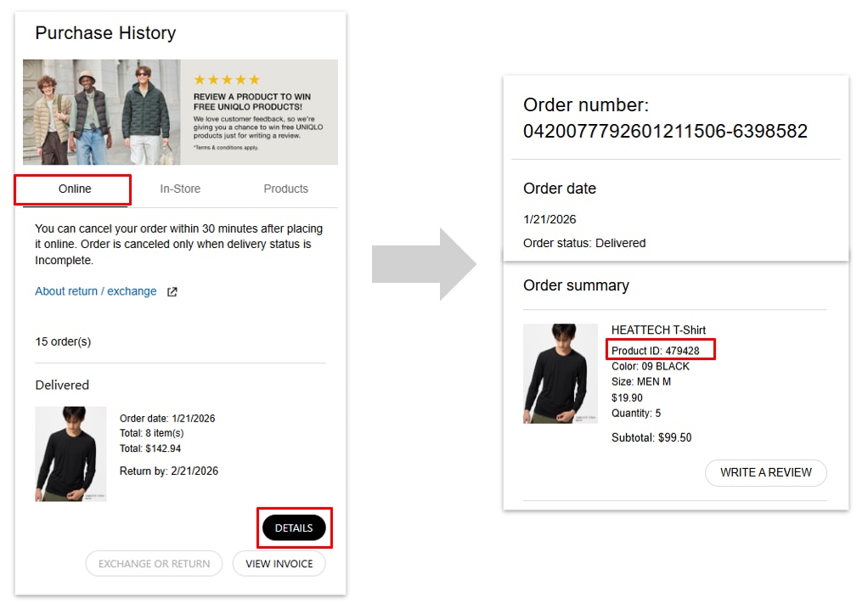Switch to the In-Store tab
This screenshot has height=609, width=868.
coord(180,189)
